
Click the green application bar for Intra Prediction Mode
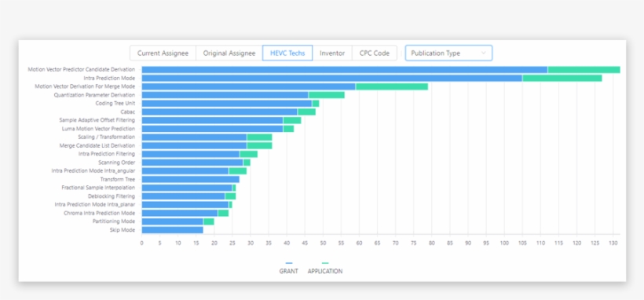pyautogui.click(x=562, y=78)
